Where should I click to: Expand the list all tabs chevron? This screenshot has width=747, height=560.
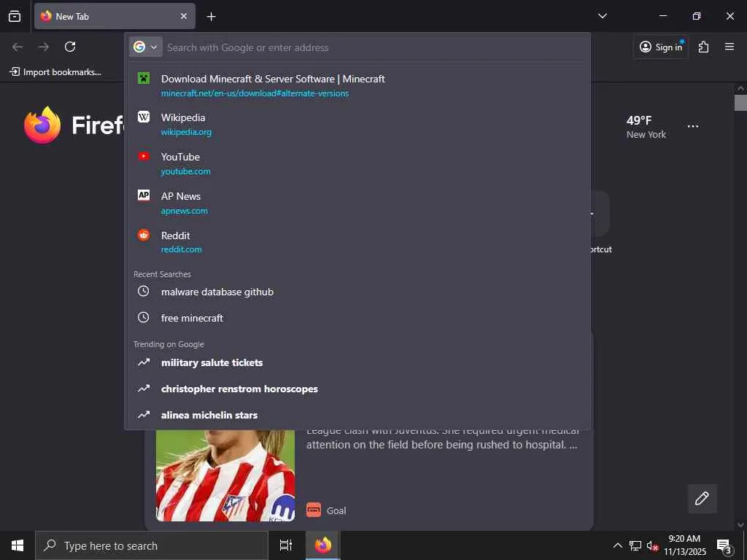(602, 16)
